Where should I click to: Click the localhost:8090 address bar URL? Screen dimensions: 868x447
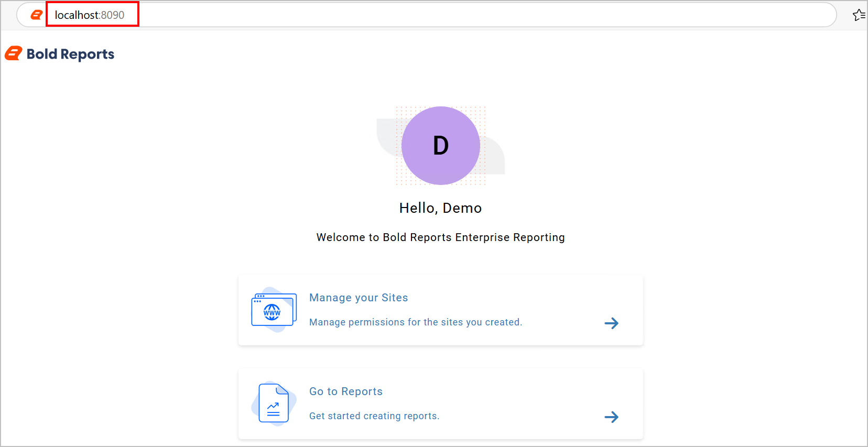point(90,15)
